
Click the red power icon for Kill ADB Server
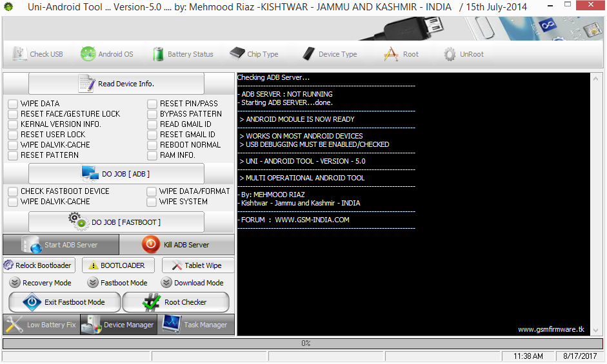click(x=150, y=244)
